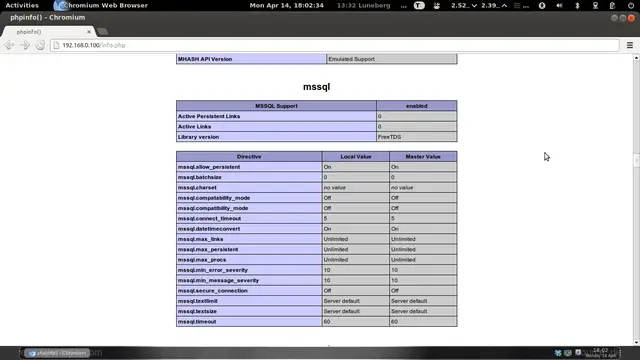Close the phpinfo() tab
This screenshot has width=640, height=360.
coord(89,32)
